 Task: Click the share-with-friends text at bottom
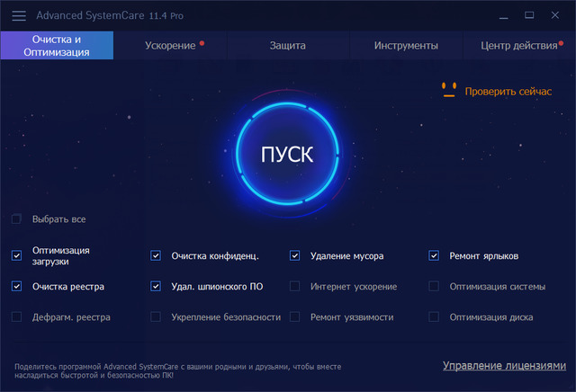pyautogui.click(x=178, y=370)
